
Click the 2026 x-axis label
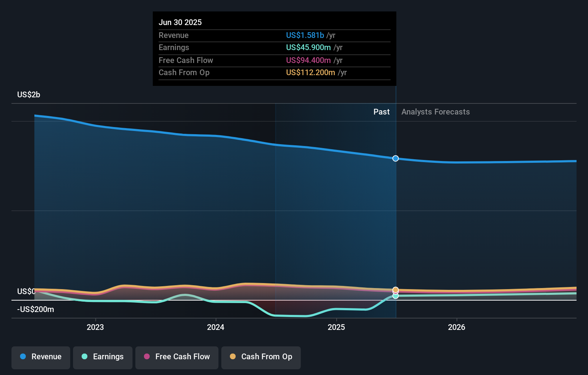(457, 327)
